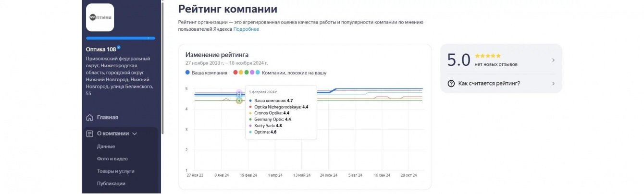Click the question mark help icon
Image resolution: width=644 pixels, height=194 pixels.
point(451,84)
